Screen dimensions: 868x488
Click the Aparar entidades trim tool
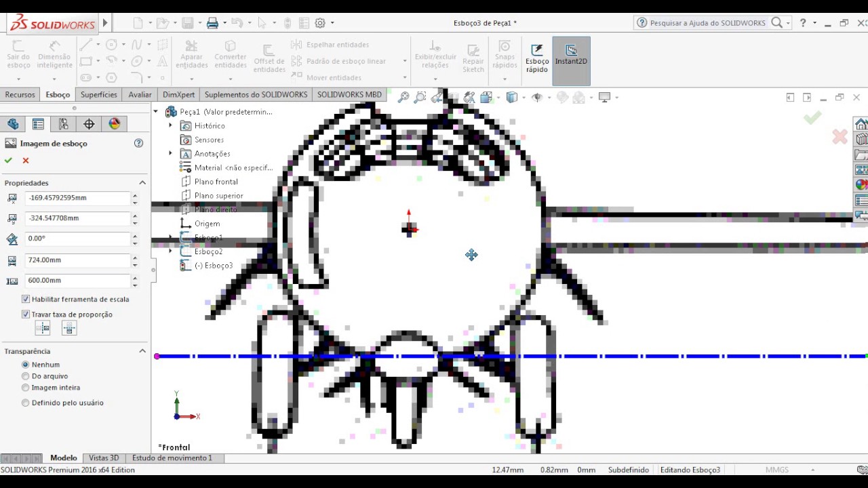[x=191, y=54]
